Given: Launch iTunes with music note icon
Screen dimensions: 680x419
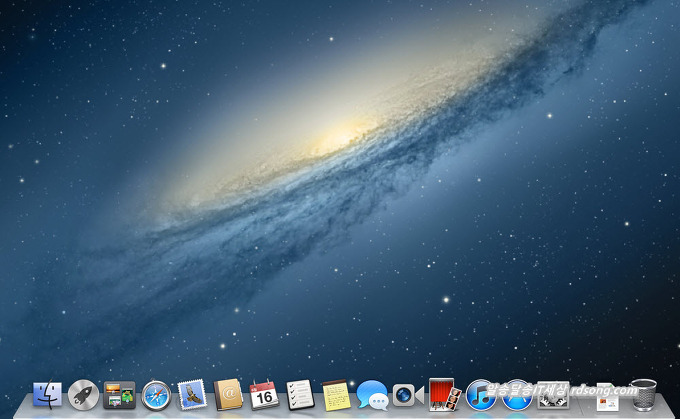Looking at the screenshot, I should pyautogui.click(x=480, y=395).
